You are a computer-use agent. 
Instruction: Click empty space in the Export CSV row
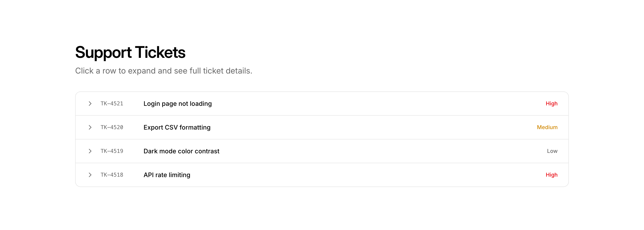click(x=375, y=127)
